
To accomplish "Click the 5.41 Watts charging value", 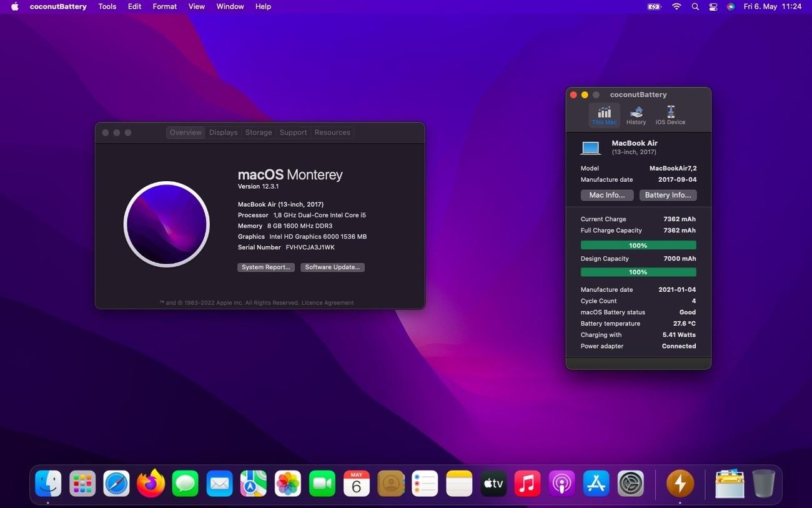I will [679, 335].
